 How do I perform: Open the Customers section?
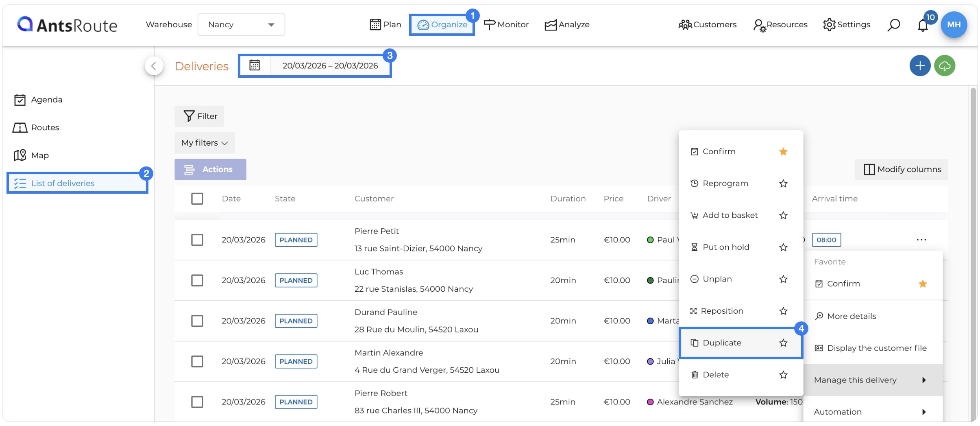[x=707, y=24]
